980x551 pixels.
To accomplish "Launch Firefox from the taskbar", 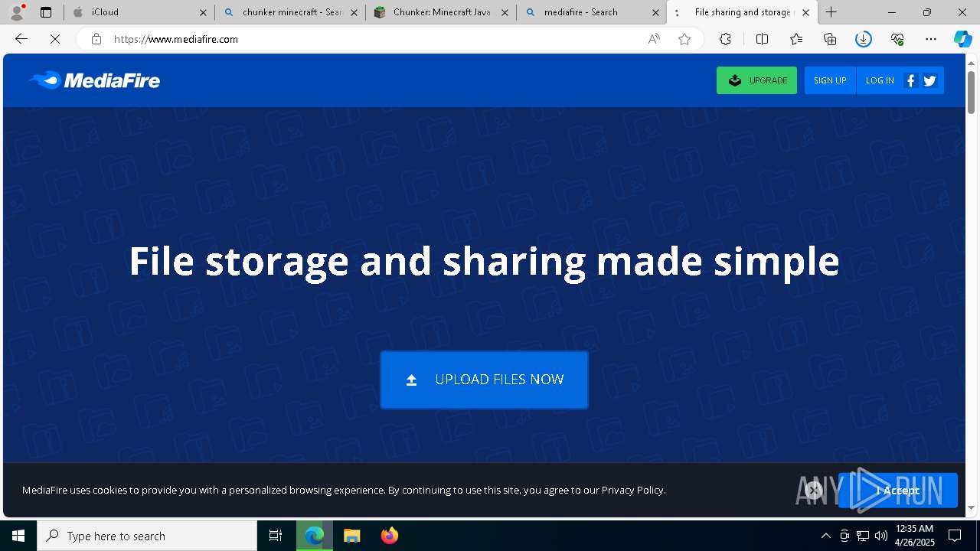I will (x=389, y=536).
